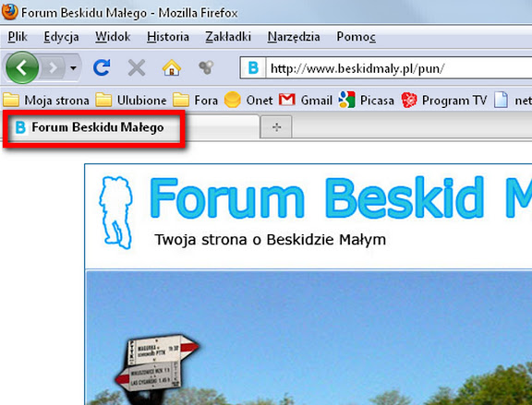
Task: Open a new tab with plus button
Action: (x=276, y=127)
